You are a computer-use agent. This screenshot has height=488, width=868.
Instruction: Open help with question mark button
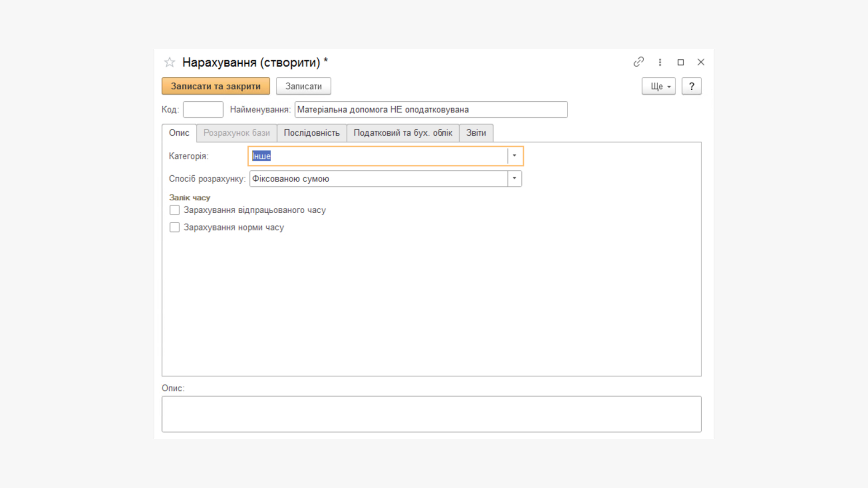[691, 86]
